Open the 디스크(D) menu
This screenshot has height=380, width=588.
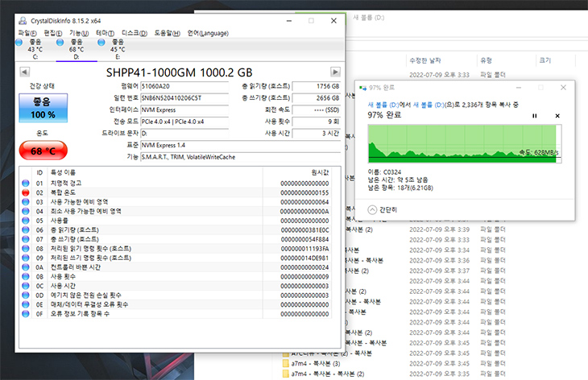(x=135, y=33)
